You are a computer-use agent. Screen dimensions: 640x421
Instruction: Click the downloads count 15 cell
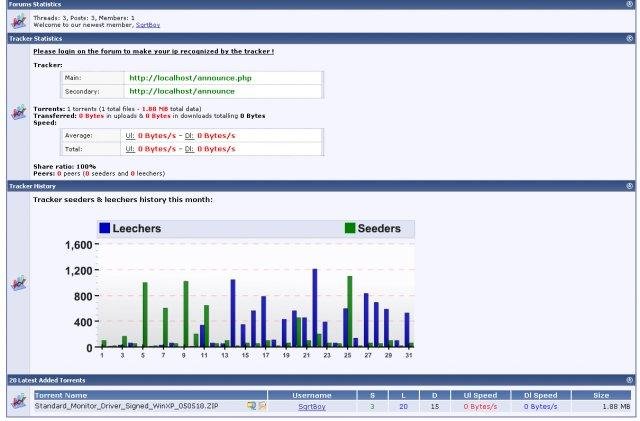[x=435, y=407]
